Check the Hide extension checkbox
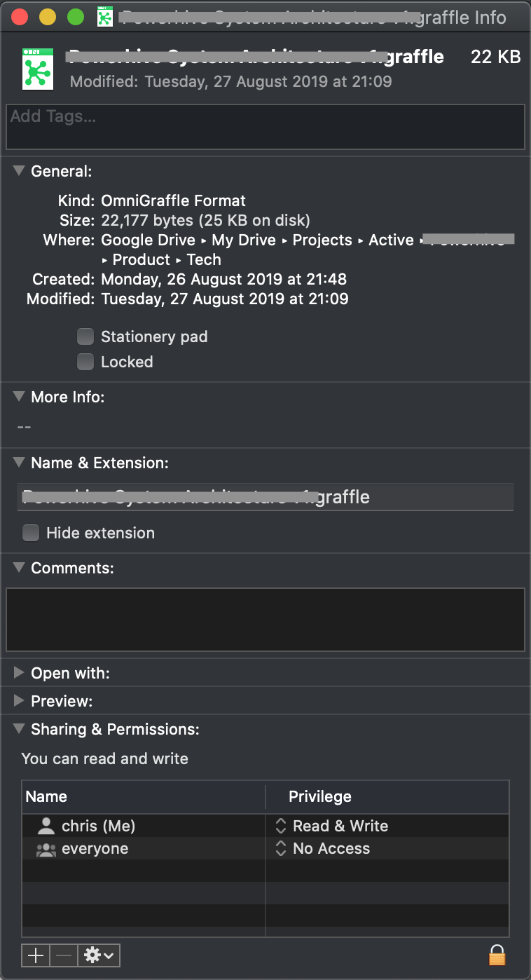 (x=31, y=533)
